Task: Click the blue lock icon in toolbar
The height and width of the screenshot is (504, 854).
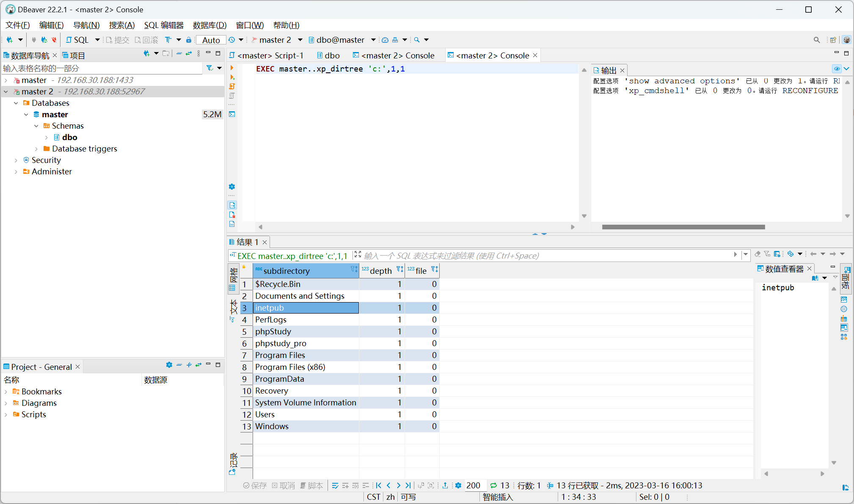Action: point(189,40)
